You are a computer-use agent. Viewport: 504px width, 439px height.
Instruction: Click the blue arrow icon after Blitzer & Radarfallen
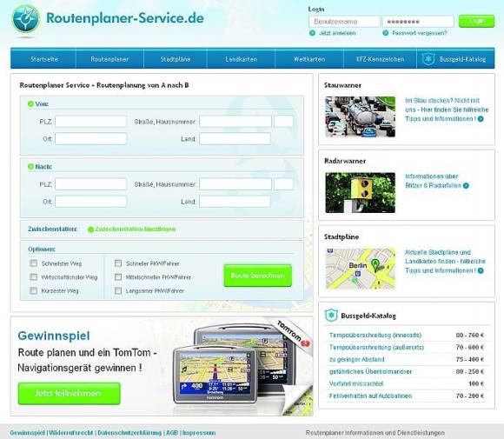(466, 185)
